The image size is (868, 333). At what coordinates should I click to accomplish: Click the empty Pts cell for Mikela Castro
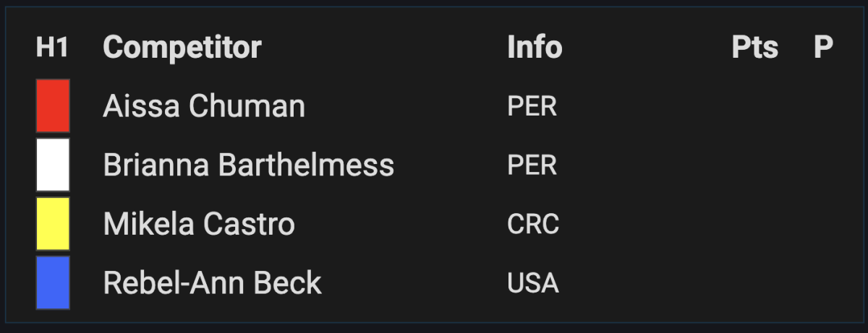tap(754, 224)
